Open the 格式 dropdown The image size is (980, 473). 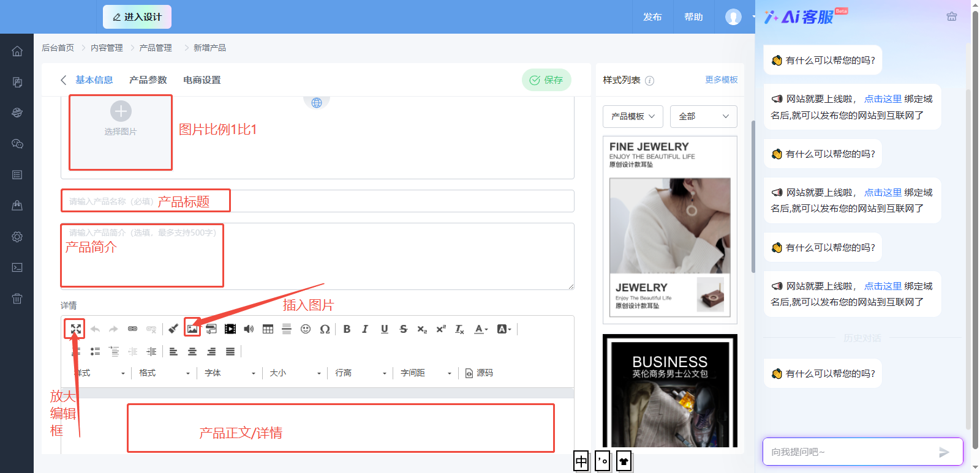(x=165, y=373)
